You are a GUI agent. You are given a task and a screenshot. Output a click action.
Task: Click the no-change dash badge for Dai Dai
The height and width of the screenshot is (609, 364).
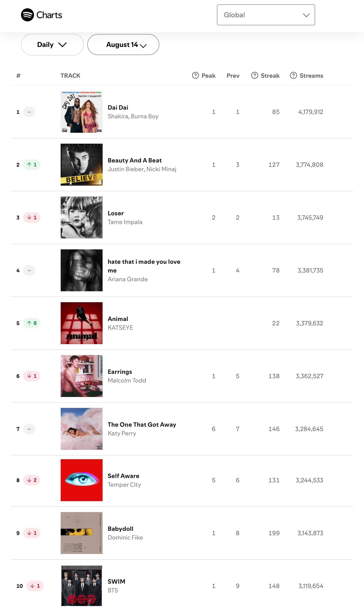[x=29, y=112]
